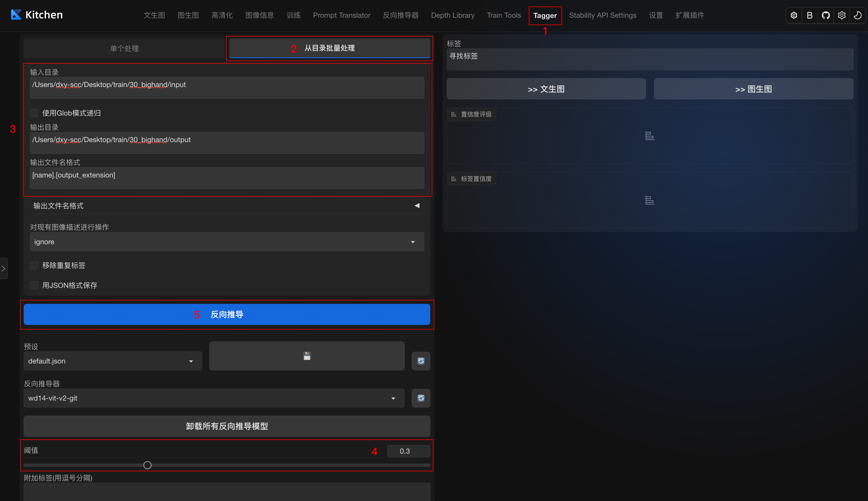The width and height of the screenshot is (868, 501).
Task: Open the GitHub icon link
Action: [x=826, y=15]
